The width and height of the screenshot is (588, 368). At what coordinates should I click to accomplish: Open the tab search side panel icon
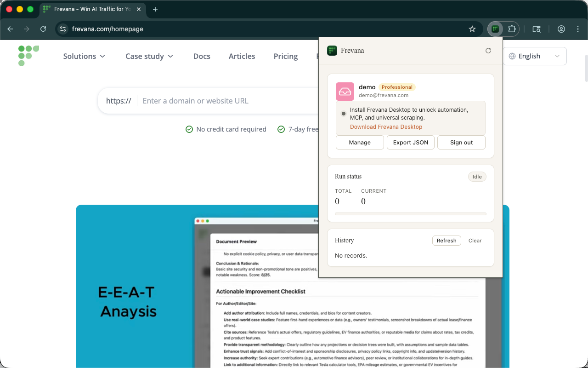(537, 29)
